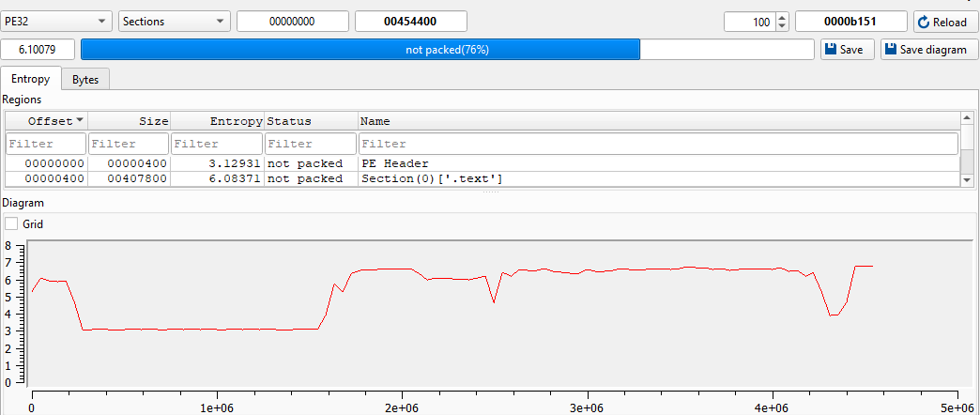Switch to the Bytes tab
The image size is (980, 415).
click(85, 80)
